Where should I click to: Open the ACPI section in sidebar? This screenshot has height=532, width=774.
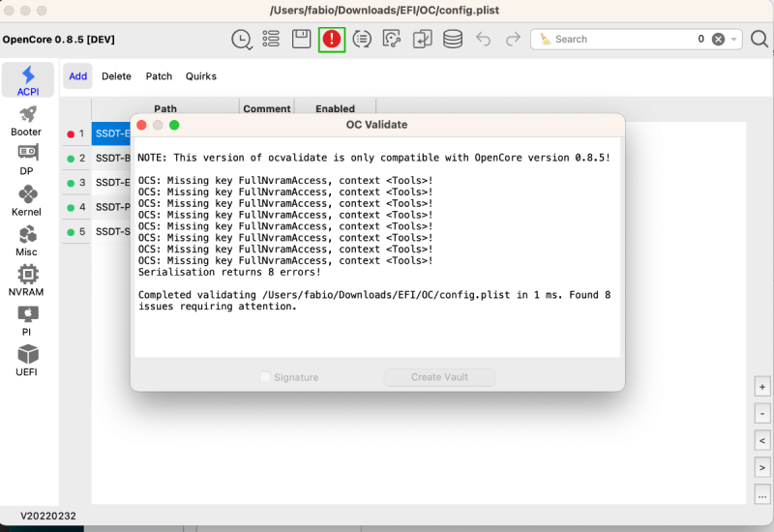click(x=28, y=80)
